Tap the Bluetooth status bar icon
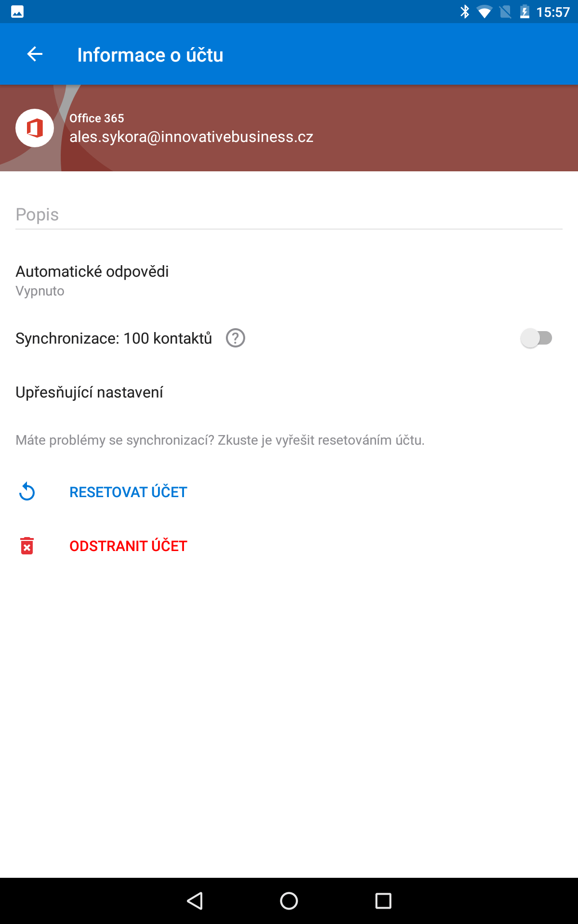This screenshot has width=578, height=924. pos(464,12)
